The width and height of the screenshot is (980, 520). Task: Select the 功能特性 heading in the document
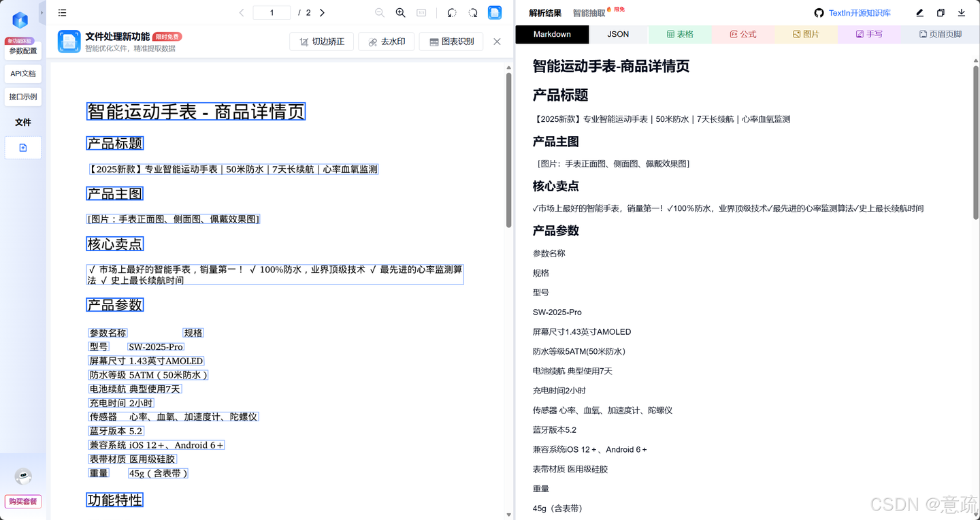(x=115, y=500)
